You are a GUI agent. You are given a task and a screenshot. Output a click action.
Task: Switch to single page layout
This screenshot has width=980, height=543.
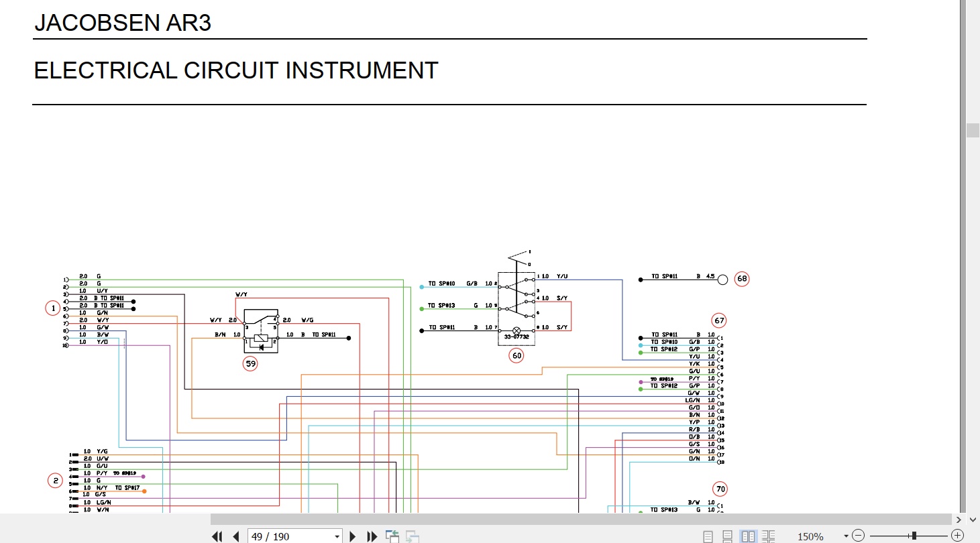click(708, 536)
